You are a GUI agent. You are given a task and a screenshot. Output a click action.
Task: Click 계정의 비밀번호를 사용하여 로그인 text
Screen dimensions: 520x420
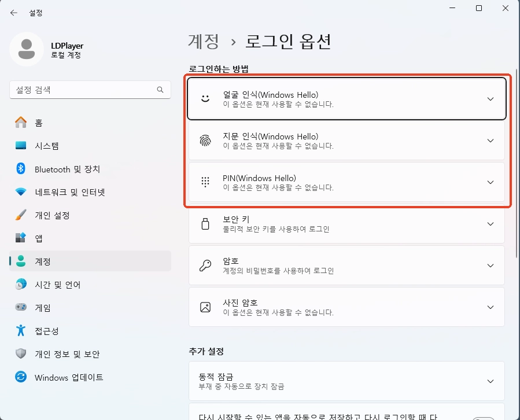point(278,271)
